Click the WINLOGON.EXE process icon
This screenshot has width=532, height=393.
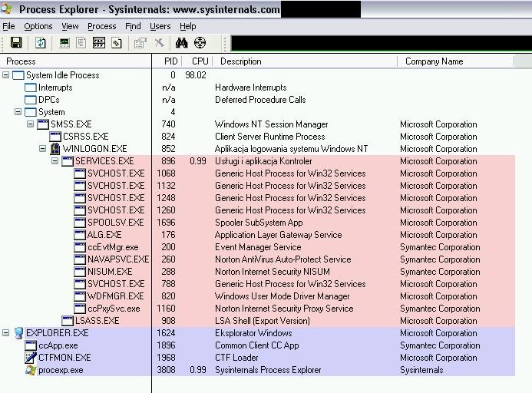pos(55,149)
